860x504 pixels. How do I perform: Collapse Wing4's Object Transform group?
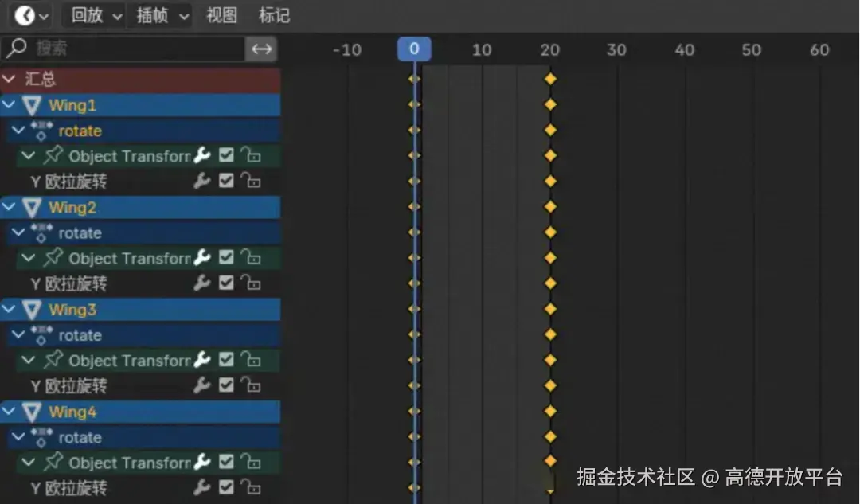tap(28, 463)
